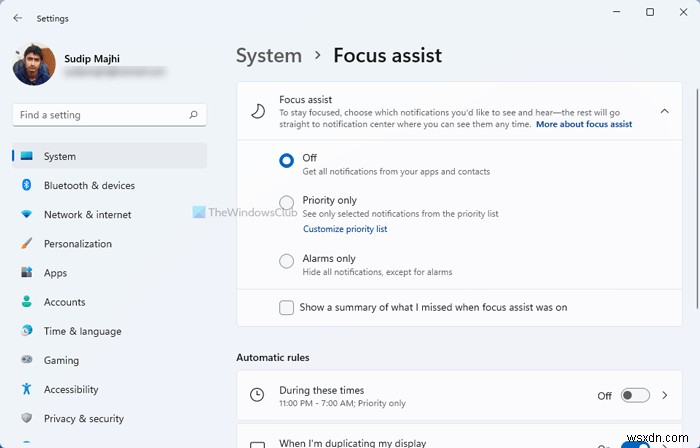Click the System breadcrumb in header
This screenshot has height=448, width=700.
pyautogui.click(x=269, y=56)
